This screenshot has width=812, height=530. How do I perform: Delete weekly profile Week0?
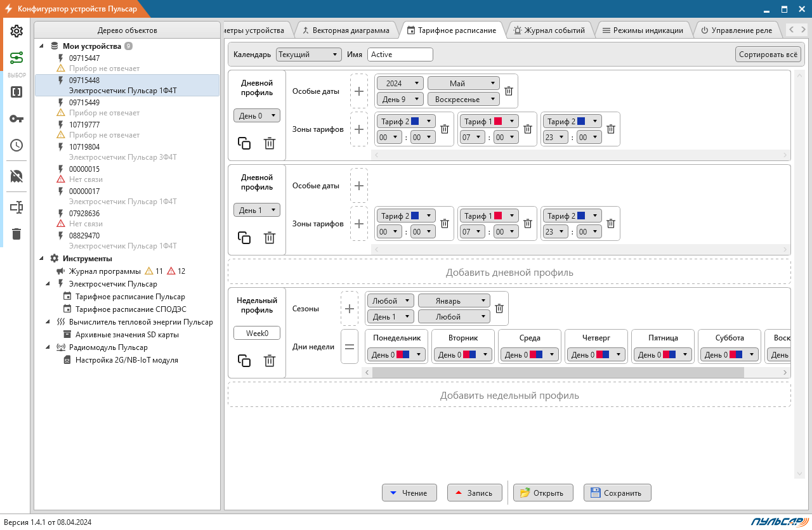[270, 361]
